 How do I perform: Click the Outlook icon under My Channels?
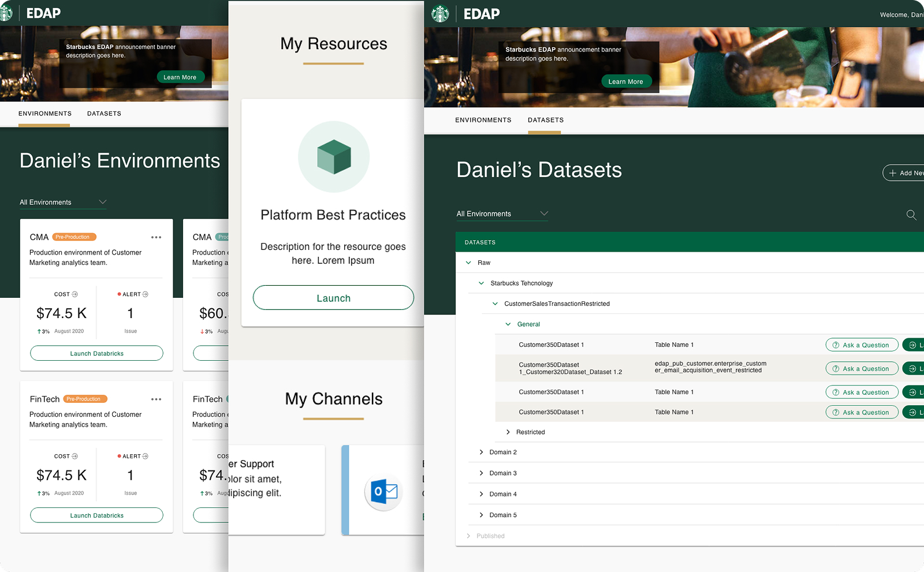[x=383, y=492]
